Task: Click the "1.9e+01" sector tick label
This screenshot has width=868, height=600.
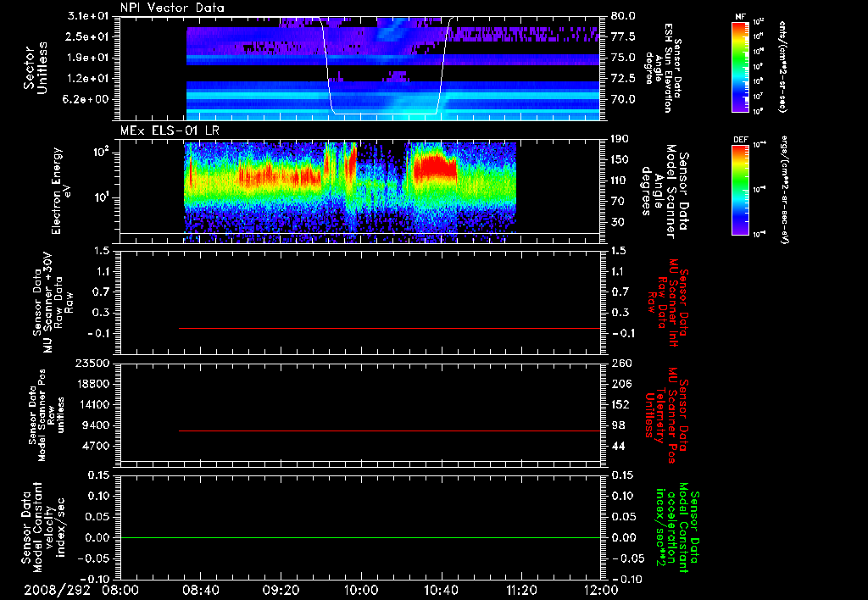Action: pyautogui.click(x=88, y=58)
